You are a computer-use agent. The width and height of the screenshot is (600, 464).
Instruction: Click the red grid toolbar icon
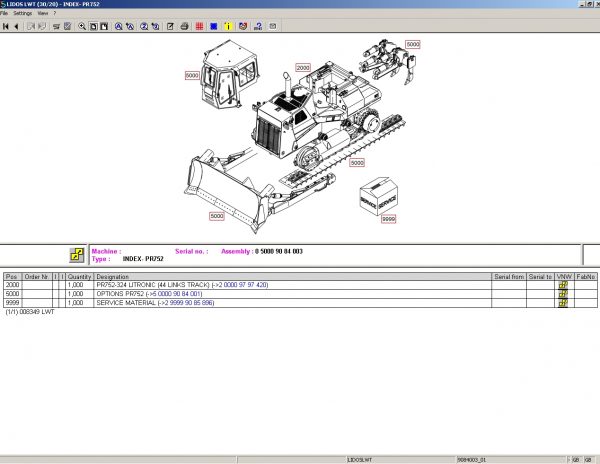pos(200,26)
